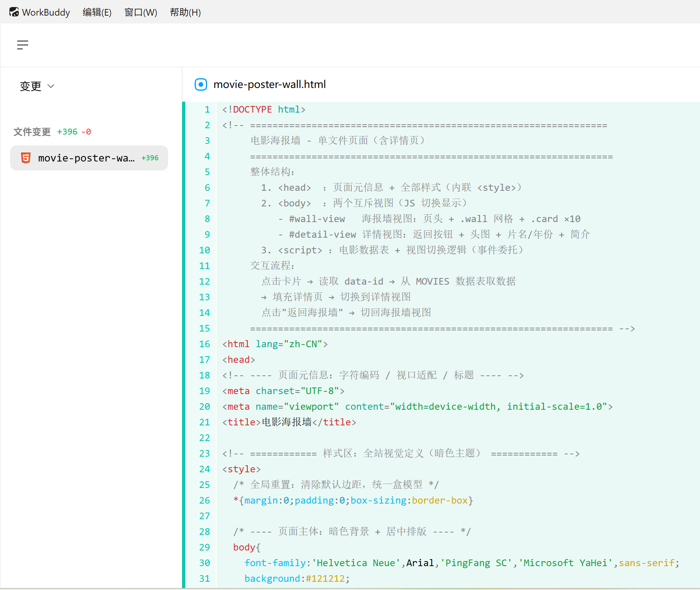Click the <meta charset="UTF-8"> line
This screenshot has height=590, width=700.
coord(283,391)
